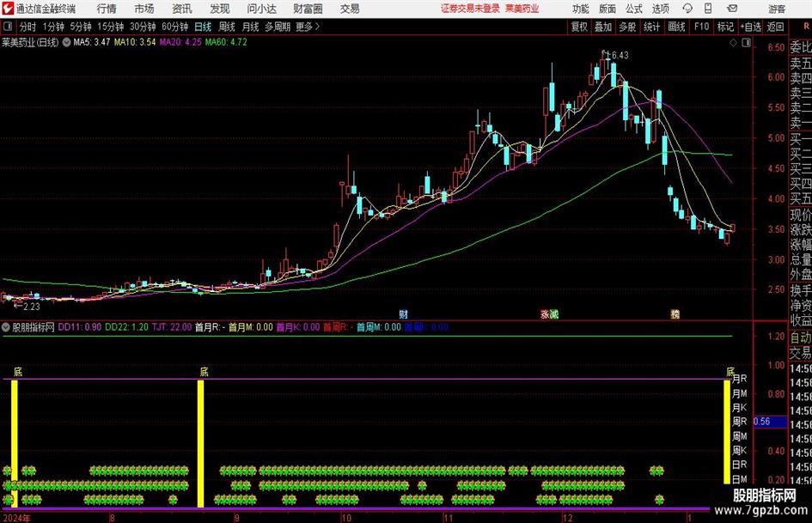The image size is (812, 523).
Task: Click 证券交易未登录 login link
Action: (470, 9)
